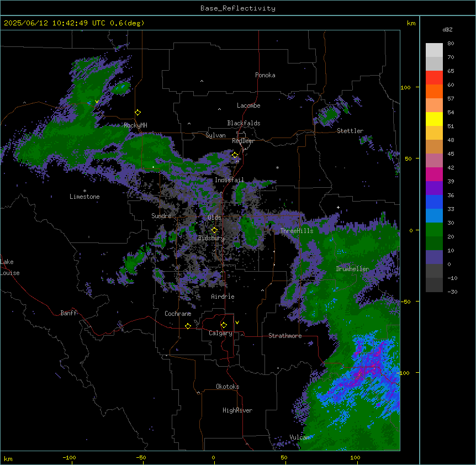Click the km unit label at top right

[411, 23]
